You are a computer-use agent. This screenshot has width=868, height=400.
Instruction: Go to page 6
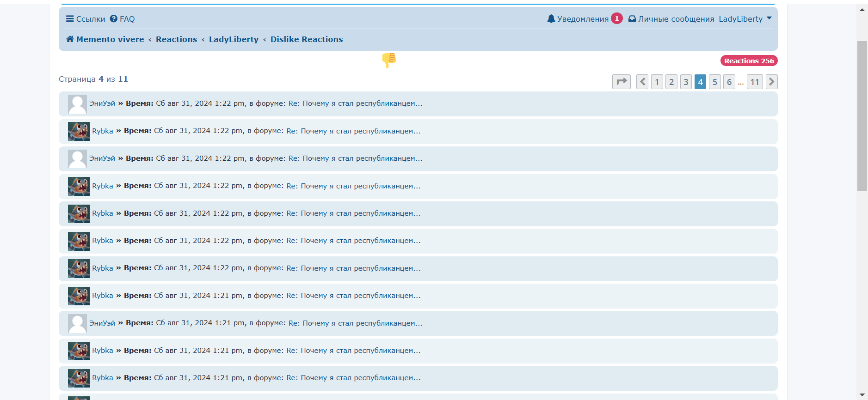point(729,82)
